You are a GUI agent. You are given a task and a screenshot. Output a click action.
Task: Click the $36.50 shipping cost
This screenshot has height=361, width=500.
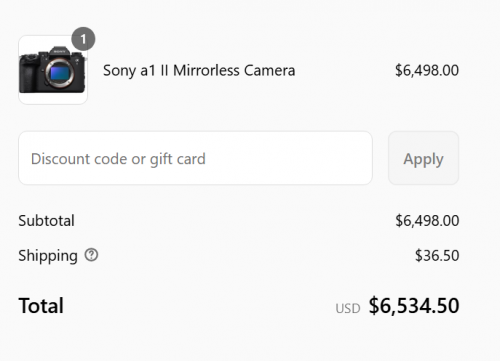(437, 256)
